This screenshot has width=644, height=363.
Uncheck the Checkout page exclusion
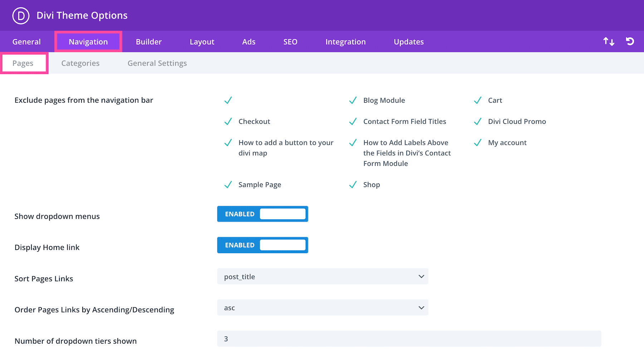[x=228, y=122]
